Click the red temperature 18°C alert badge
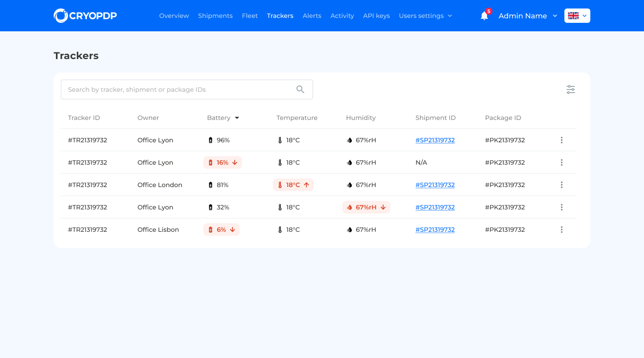The image size is (644, 358). coord(293,185)
